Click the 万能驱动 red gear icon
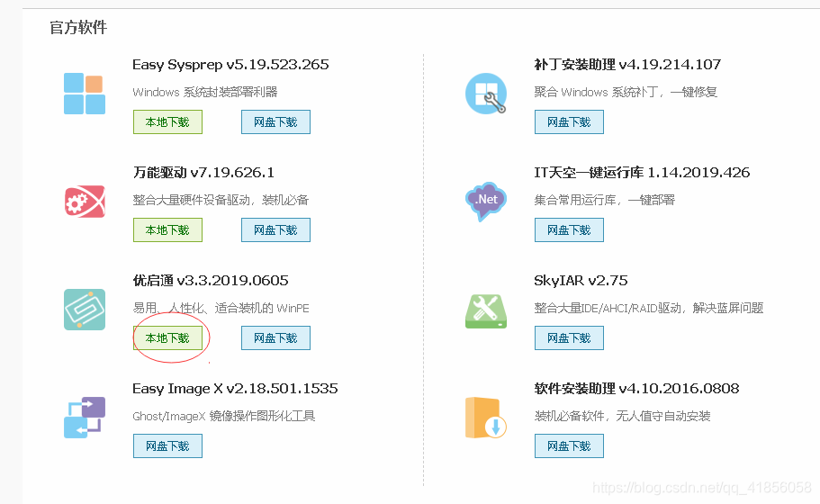The height and width of the screenshot is (504, 820). (85, 202)
